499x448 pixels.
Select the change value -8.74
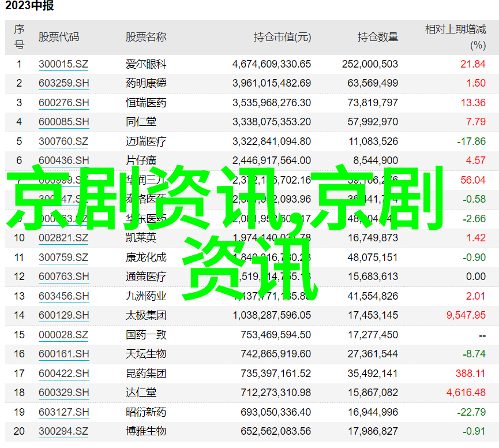474,354
